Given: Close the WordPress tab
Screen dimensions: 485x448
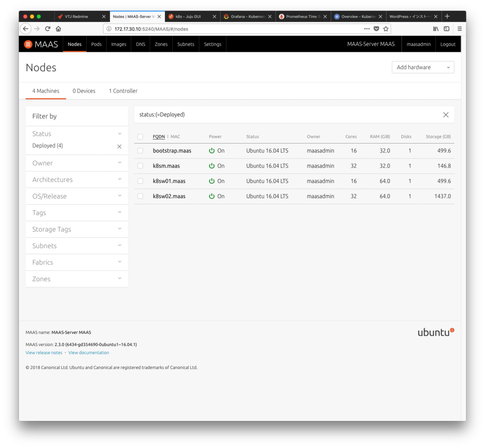Looking at the screenshot, I should point(436,17).
